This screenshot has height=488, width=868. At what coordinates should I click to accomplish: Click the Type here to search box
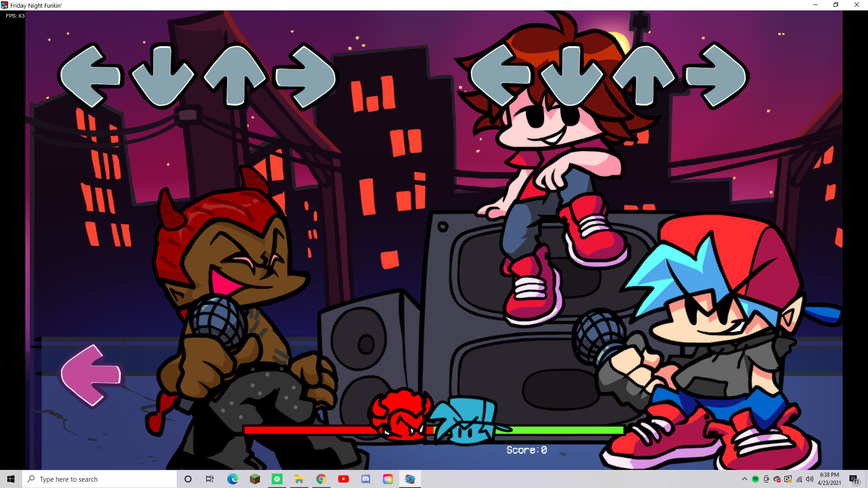(99, 479)
